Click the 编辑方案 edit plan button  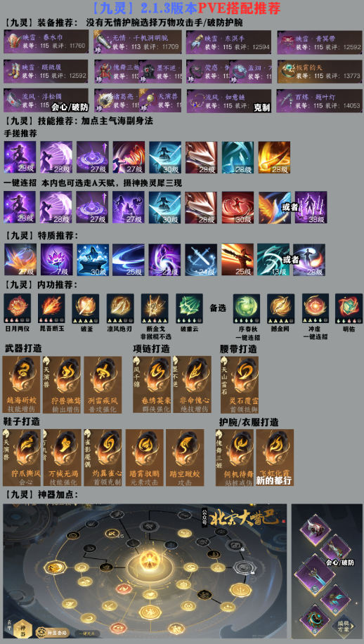click(x=344, y=625)
